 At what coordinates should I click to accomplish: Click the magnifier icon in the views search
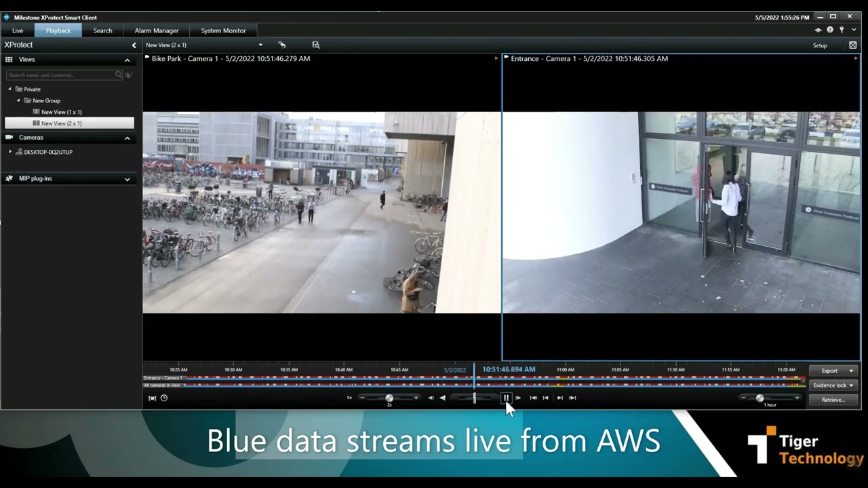[x=119, y=75]
